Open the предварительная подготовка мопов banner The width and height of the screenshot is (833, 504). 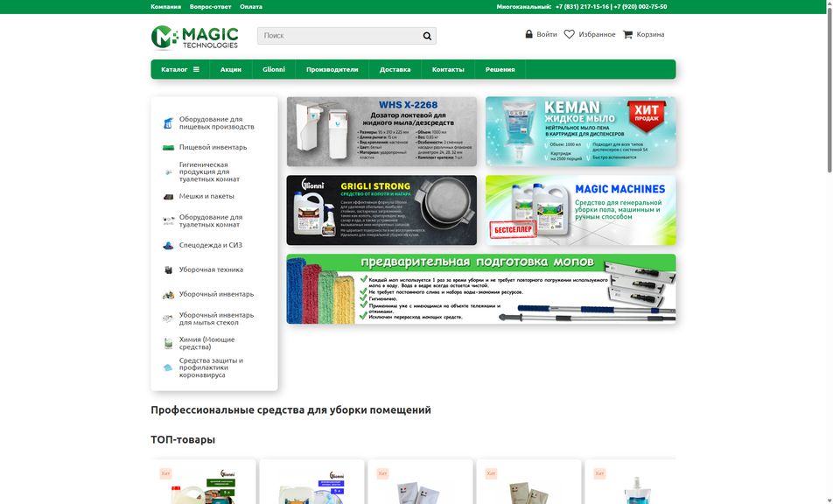point(481,289)
